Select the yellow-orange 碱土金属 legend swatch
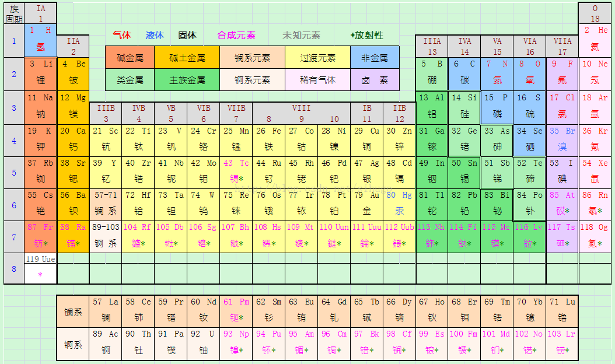Screen dimensions: 615x364 (x=187, y=58)
